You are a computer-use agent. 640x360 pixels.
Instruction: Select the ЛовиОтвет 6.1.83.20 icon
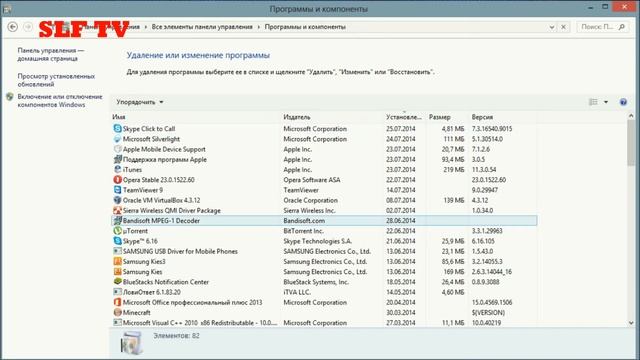click(118, 292)
